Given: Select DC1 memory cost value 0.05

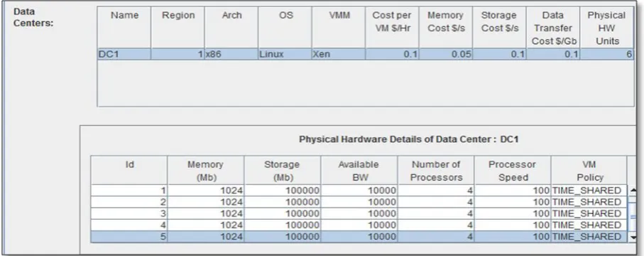Looking at the screenshot, I should [x=446, y=54].
